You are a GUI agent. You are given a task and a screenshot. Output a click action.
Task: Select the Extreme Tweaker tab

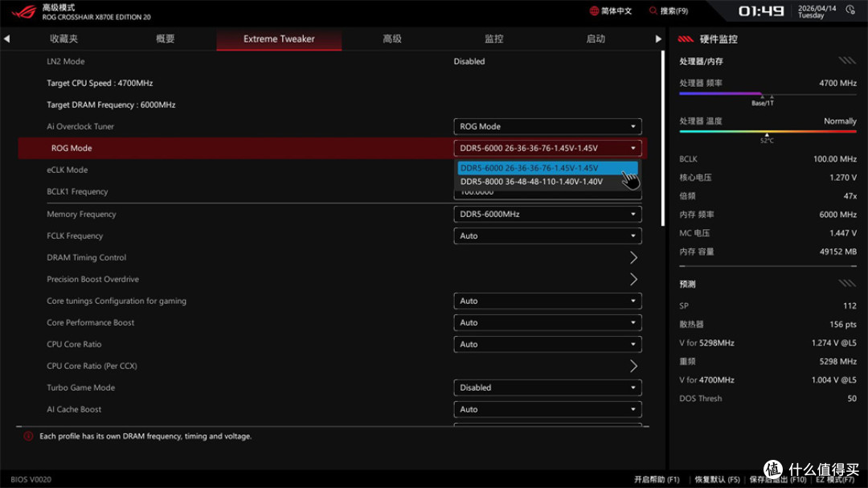point(279,39)
